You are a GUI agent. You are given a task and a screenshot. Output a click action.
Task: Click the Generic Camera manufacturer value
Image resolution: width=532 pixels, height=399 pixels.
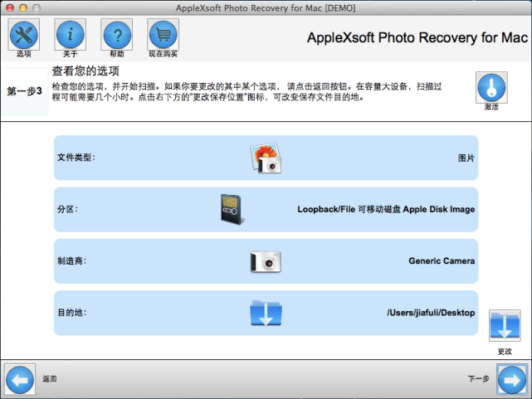tap(442, 261)
